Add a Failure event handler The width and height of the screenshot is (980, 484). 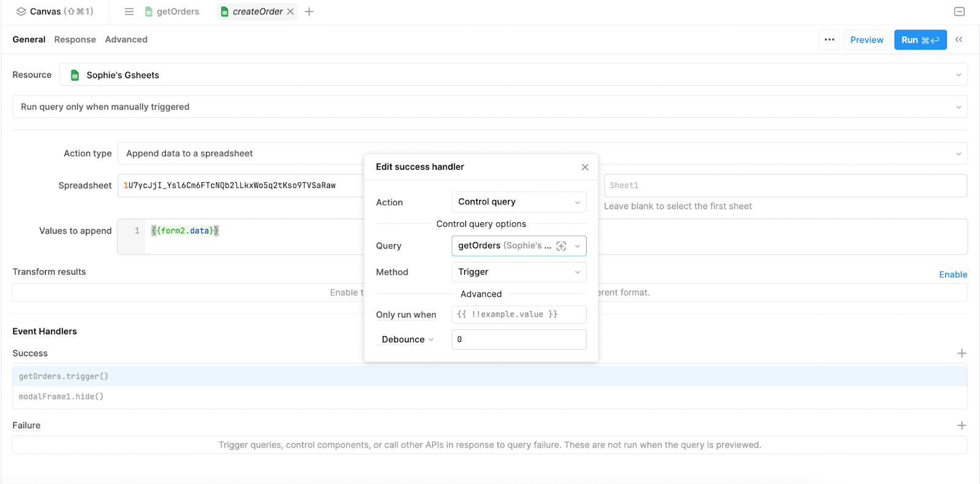(962, 425)
